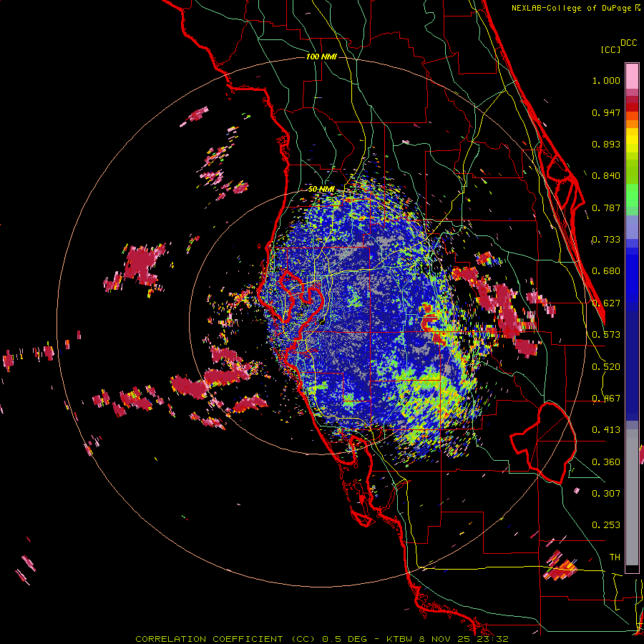Select the KTBW station identifier
644x644 pixels.
pos(401,639)
